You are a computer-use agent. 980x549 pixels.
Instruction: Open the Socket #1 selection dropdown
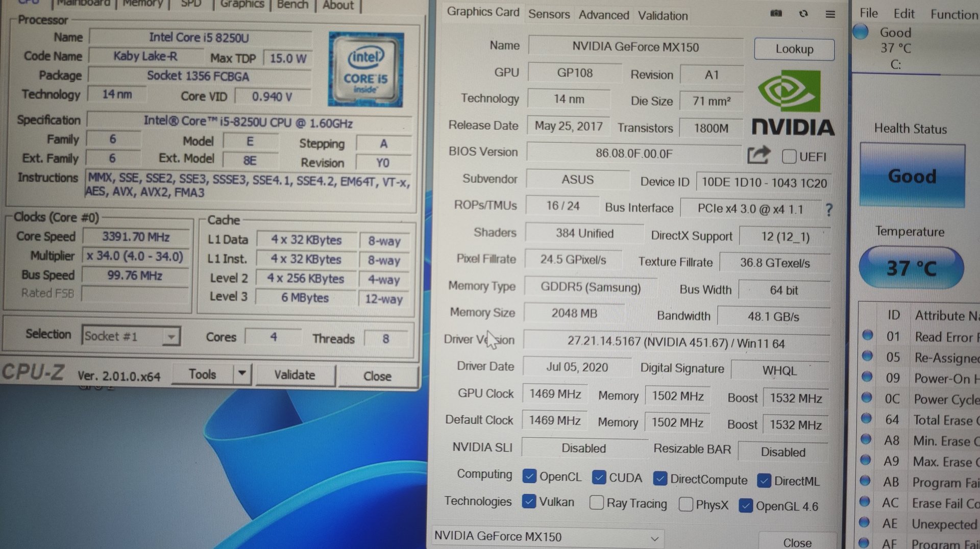tap(171, 337)
